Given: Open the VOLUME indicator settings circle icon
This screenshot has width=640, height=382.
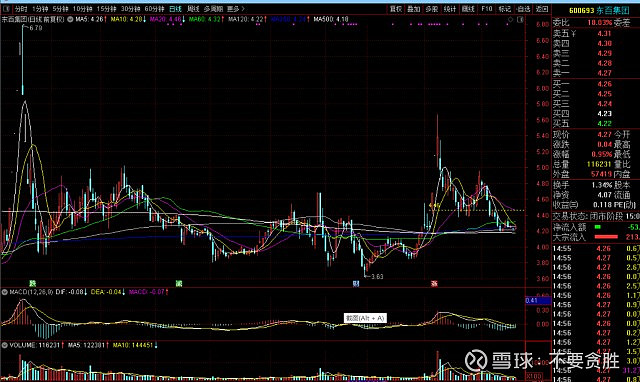Looking at the screenshot, I should (x=5, y=345).
